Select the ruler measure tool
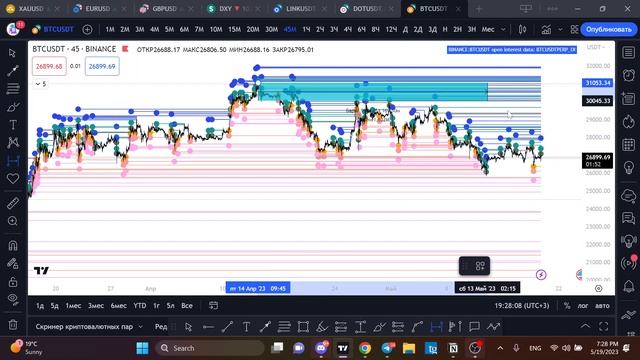Screen dimensions: 640x360 [13, 203]
